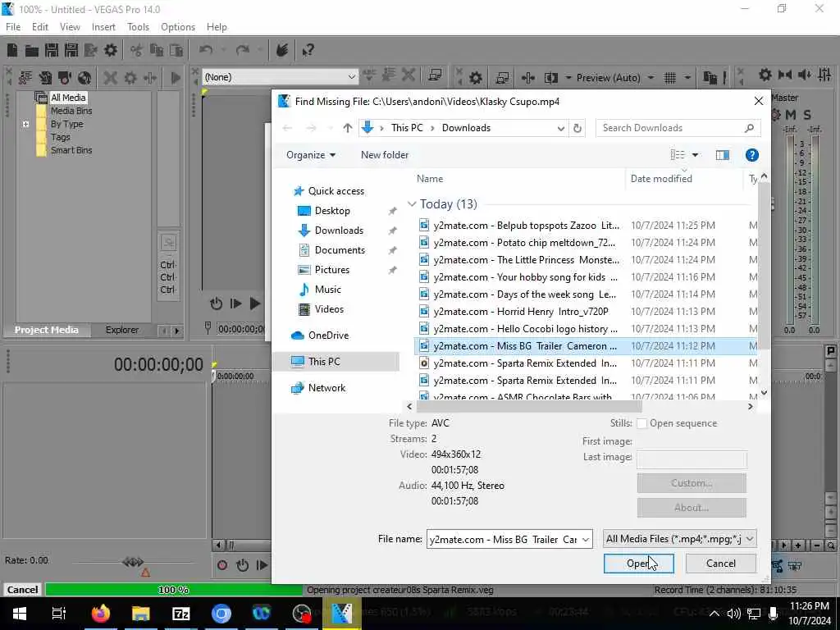Click the Overlays grid icon in preview toolbar
This screenshot has height=630, width=840.
coord(670,78)
